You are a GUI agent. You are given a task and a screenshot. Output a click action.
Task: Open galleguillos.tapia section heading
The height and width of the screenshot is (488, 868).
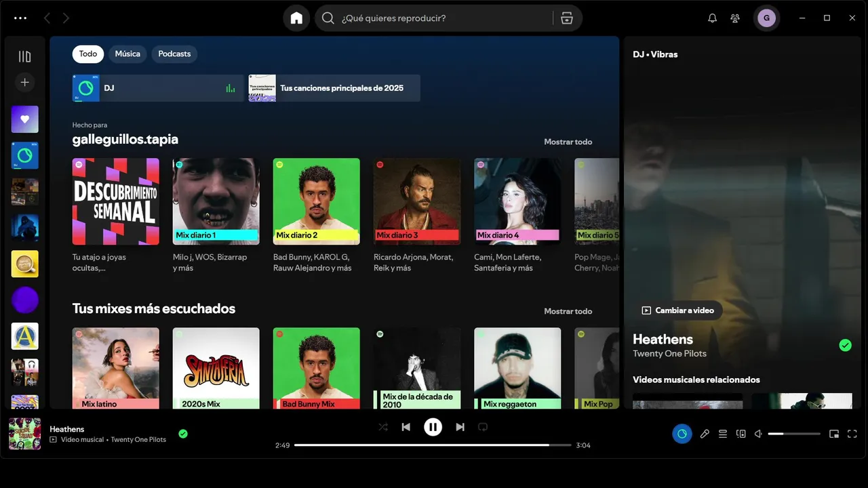click(125, 140)
